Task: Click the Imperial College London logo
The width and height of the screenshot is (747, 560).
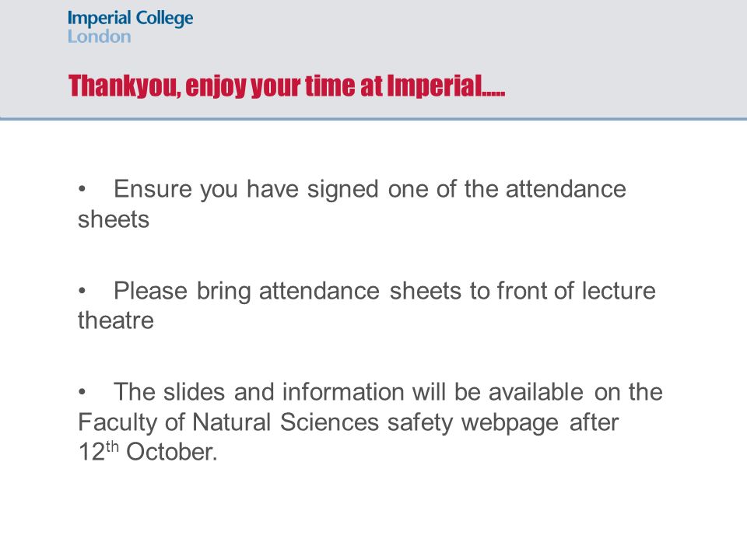Action: point(130,26)
